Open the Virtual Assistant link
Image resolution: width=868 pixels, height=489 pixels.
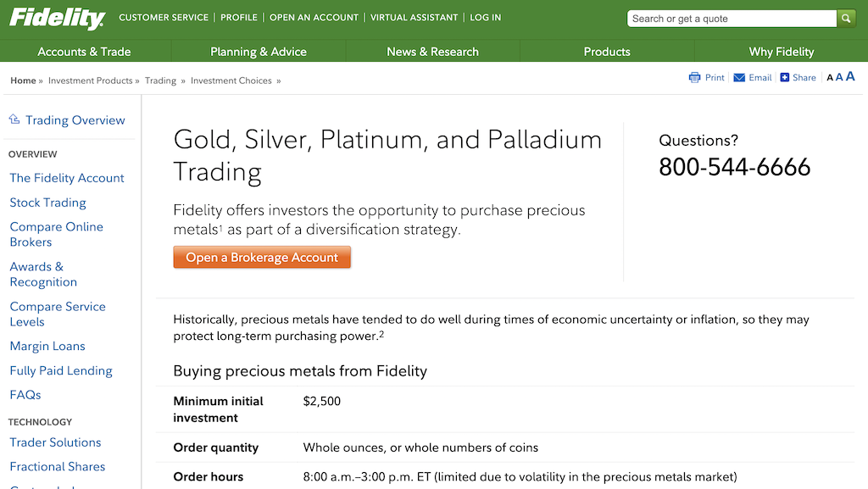414,18
